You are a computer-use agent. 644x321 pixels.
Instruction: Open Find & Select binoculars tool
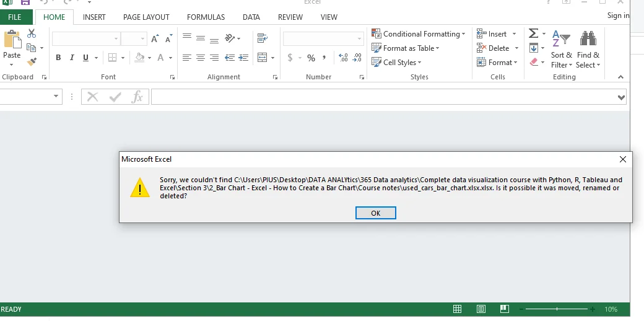point(588,40)
